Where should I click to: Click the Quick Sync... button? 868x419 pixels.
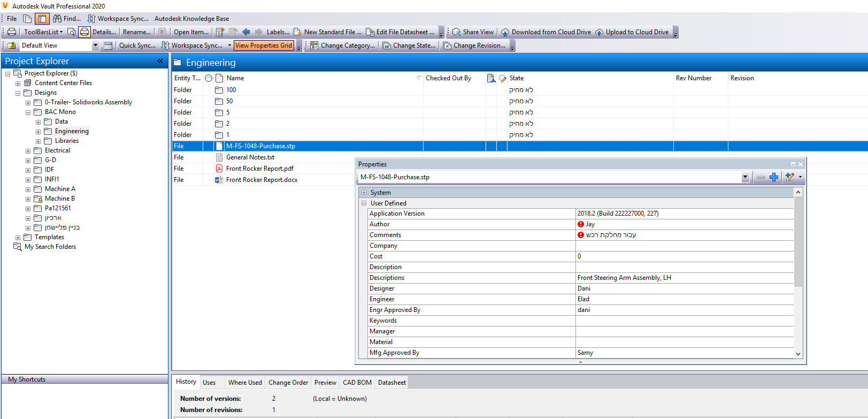click(137, 45)
